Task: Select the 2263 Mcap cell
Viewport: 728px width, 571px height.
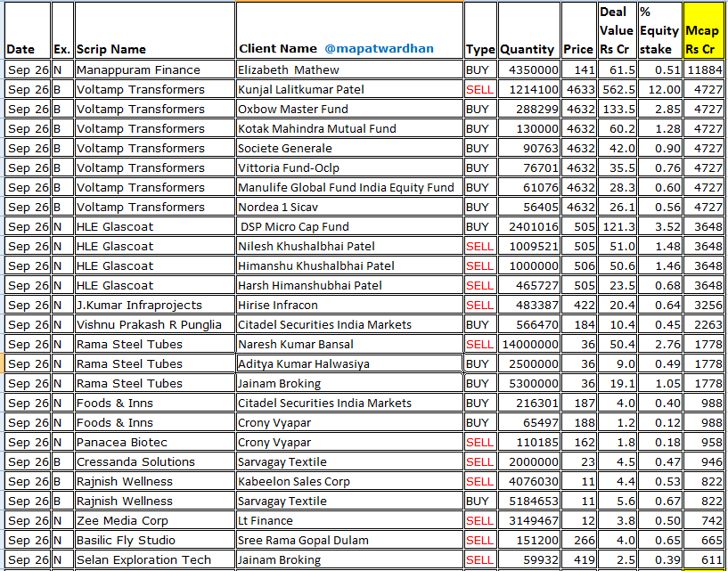Action: click(703, 324)
